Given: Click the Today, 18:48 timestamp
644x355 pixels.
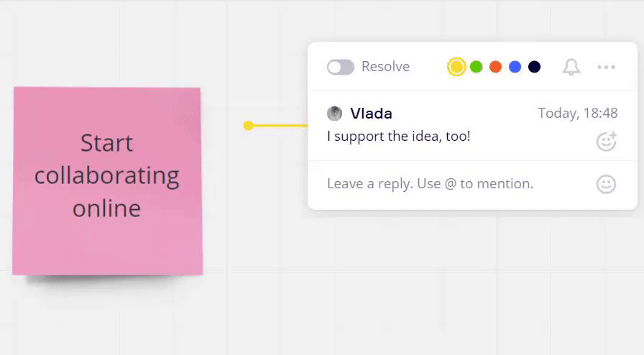Looking at the screenshot, I should click(x=577, y=114).
